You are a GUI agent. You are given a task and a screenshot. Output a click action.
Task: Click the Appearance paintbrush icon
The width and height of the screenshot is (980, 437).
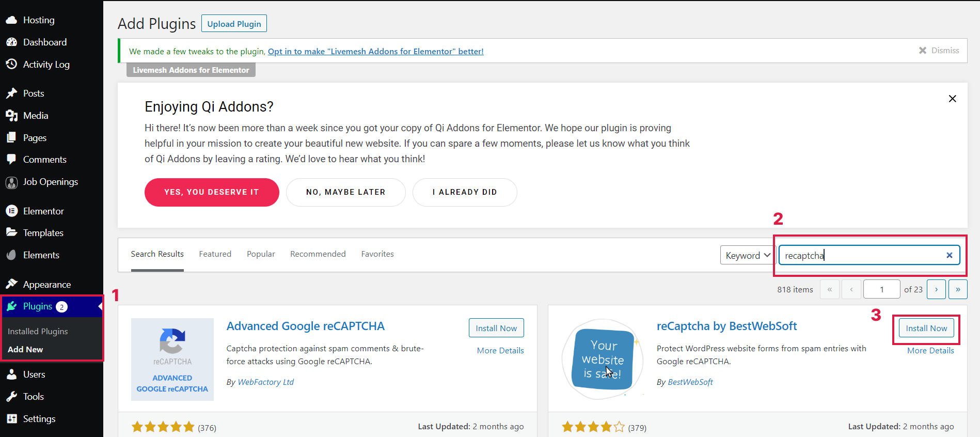point(11,284)
